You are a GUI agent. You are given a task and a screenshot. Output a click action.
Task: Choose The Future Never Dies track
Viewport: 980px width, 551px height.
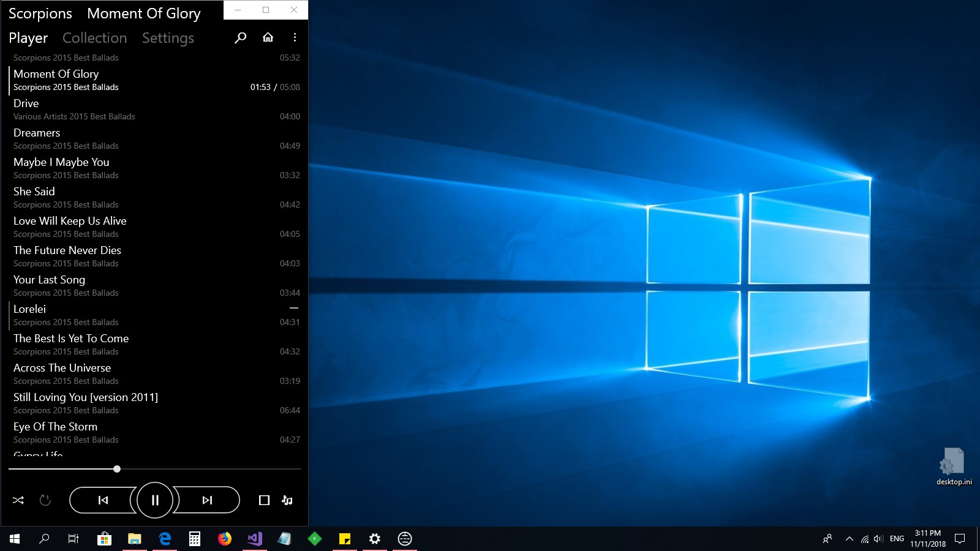[67, 250]
